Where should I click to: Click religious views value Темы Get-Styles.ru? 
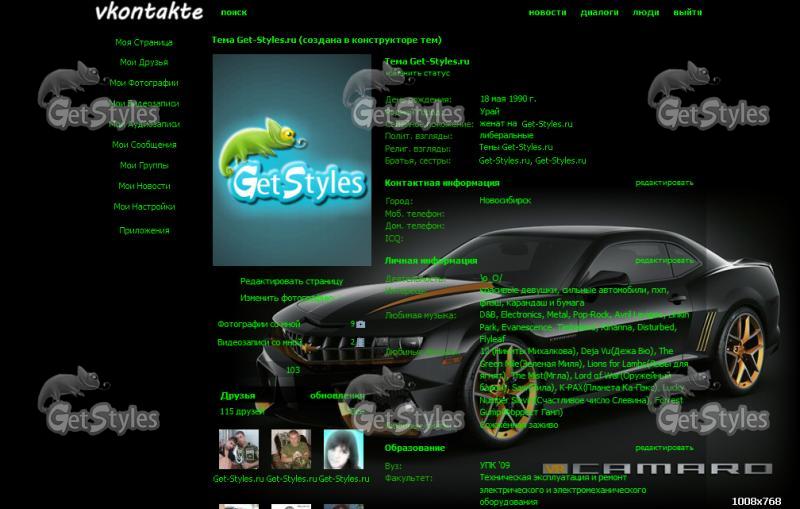(516, 147)
